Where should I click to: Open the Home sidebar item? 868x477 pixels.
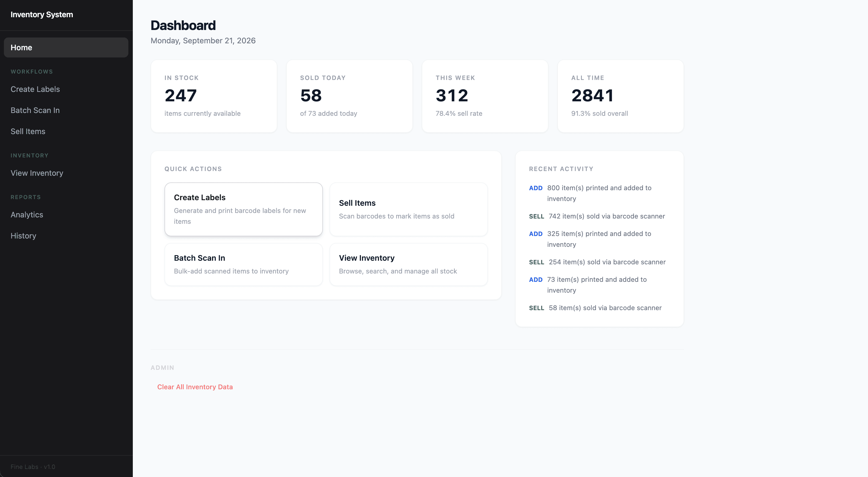pos(66,47)
